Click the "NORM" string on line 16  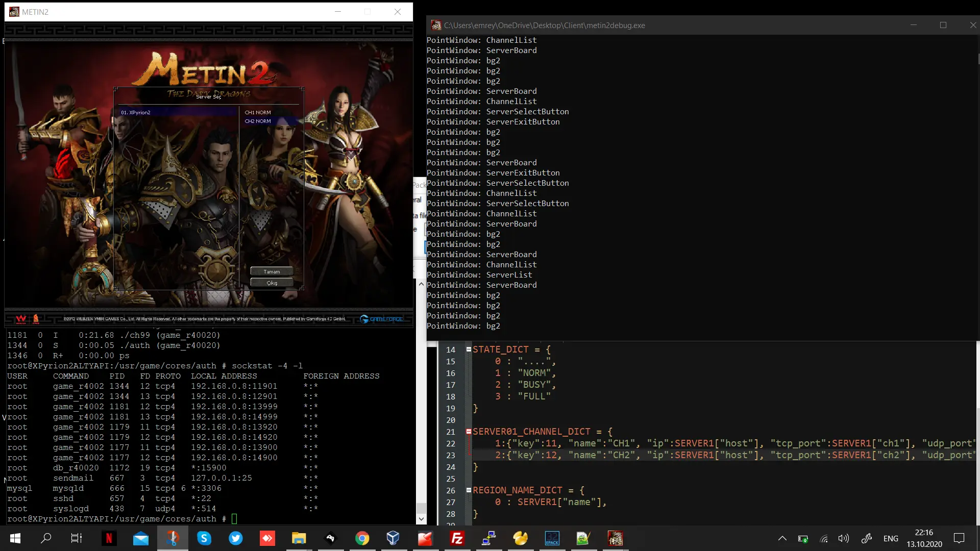click(534, 373)
